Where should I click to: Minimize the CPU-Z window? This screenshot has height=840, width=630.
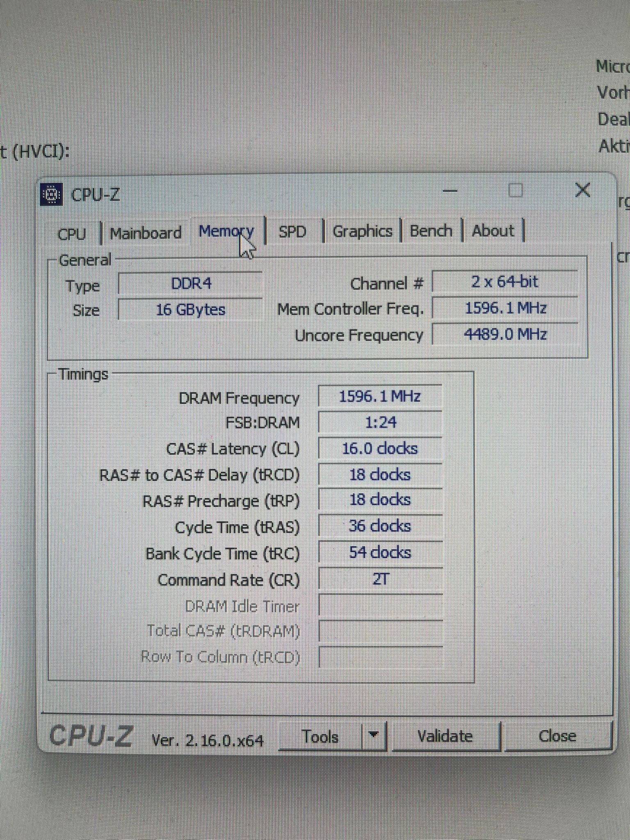(450, 191)
